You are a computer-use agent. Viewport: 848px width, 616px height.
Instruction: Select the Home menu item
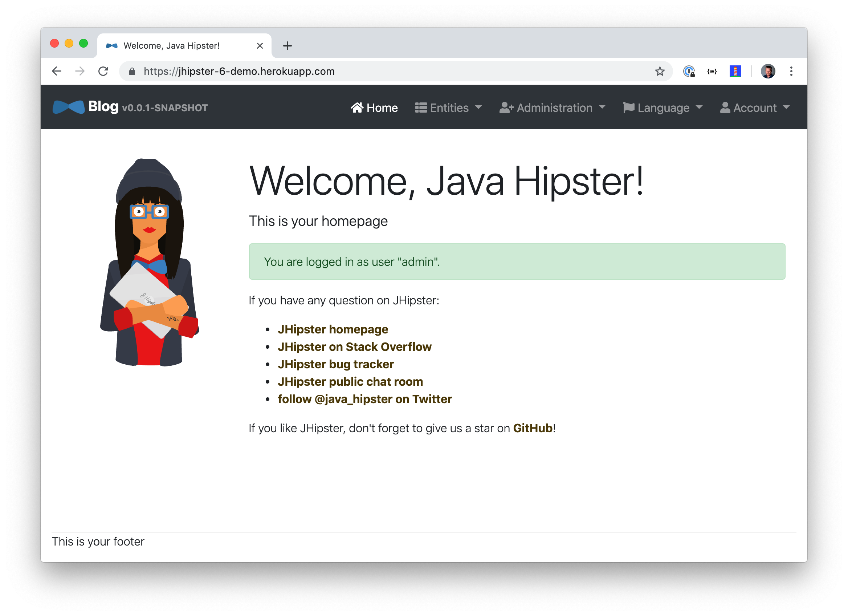tap(374, 108)
